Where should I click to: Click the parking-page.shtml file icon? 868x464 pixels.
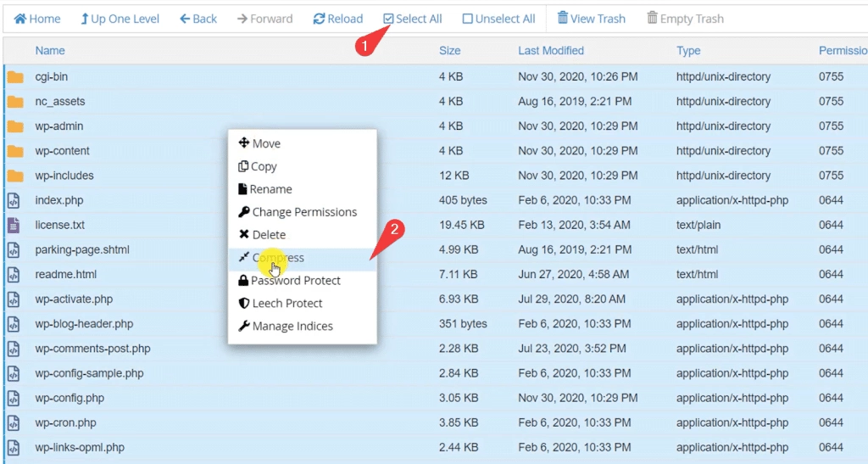[14, 249]
